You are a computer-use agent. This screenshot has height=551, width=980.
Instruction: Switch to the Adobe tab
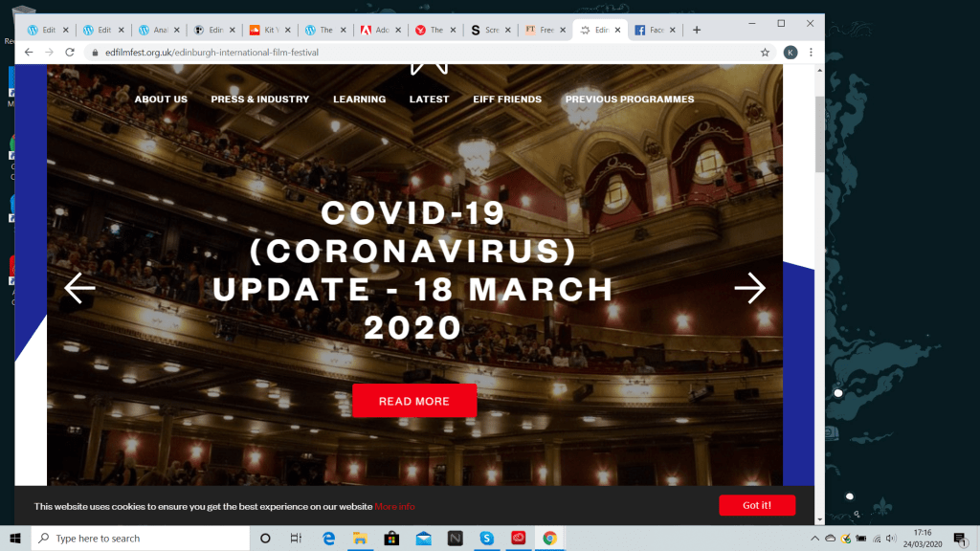(378, 30)
